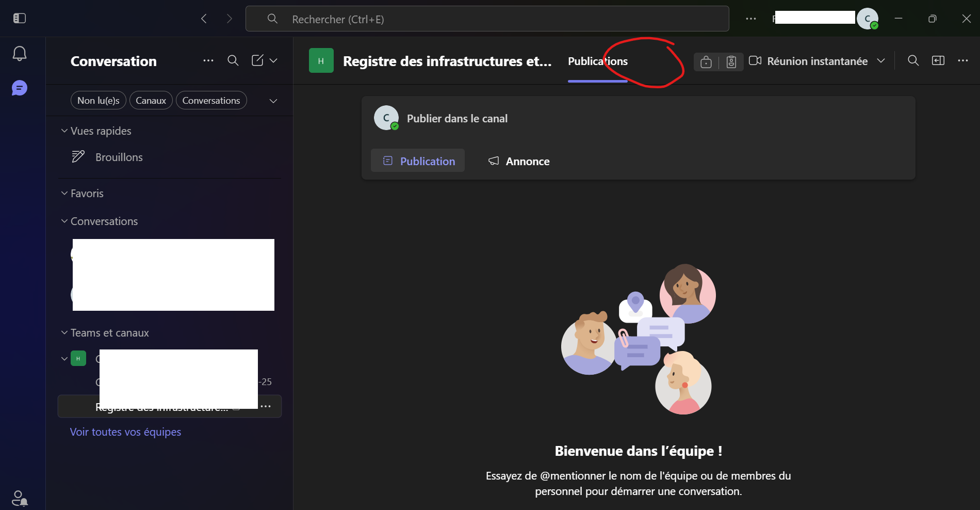Open ellipsis menu on Registre des infrastructure row
Viewport: 980px width, 510px height.
coord(266,406)
